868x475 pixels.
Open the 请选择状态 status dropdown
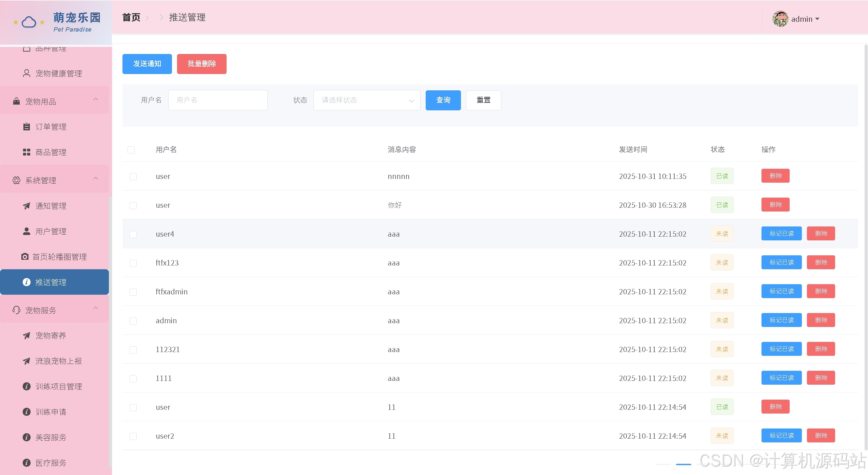coord(367,100)
